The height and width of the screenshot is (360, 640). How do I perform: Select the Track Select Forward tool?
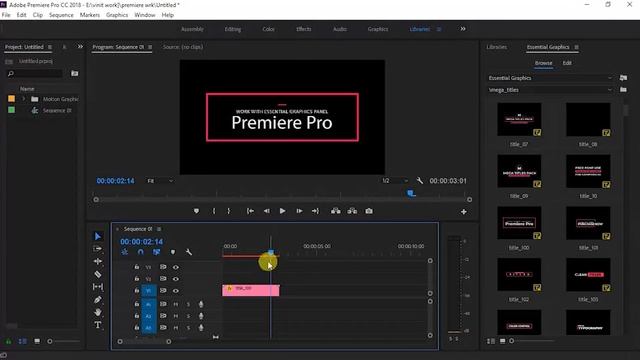(x=98, y=249)
